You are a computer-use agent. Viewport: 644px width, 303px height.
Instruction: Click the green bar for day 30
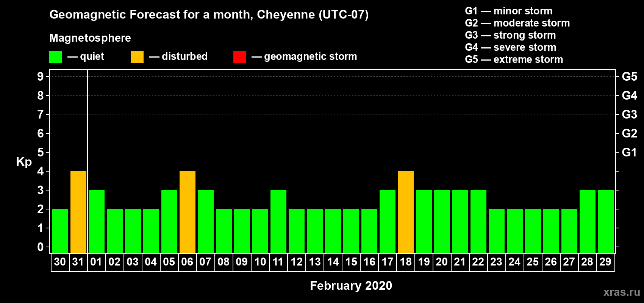(60, 231)
